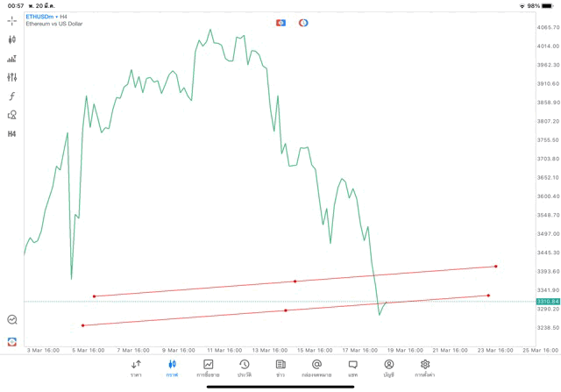Open the indicators function (f) icon
561x392 pixels.
(12, 96)
